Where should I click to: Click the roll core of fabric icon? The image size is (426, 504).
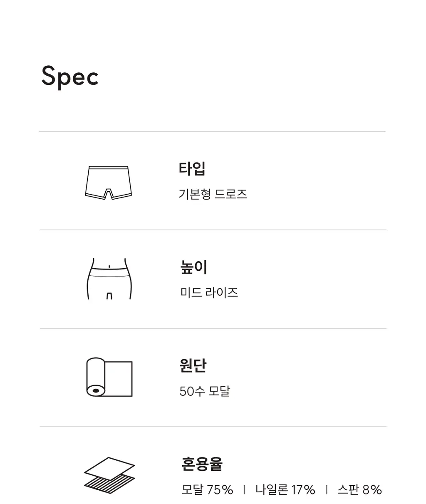tap(97, 391)
